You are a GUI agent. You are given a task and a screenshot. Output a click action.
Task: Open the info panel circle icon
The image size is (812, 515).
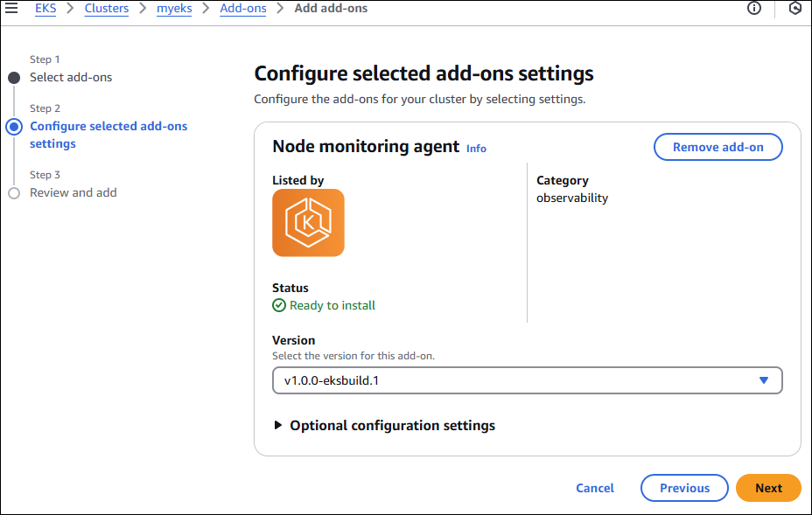754,8
